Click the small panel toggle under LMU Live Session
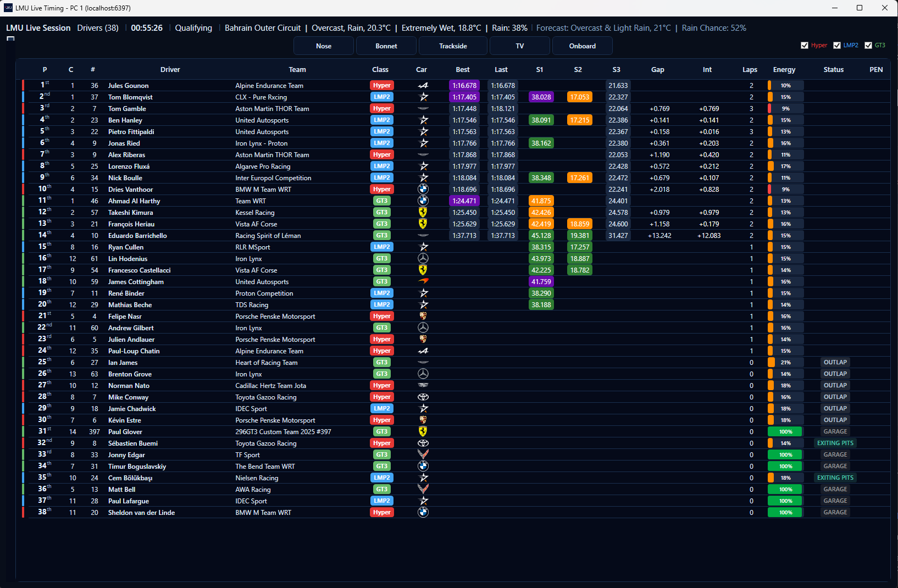Image resolution: width=898 pixels, height=588 pixels. (x=10, y=38)
